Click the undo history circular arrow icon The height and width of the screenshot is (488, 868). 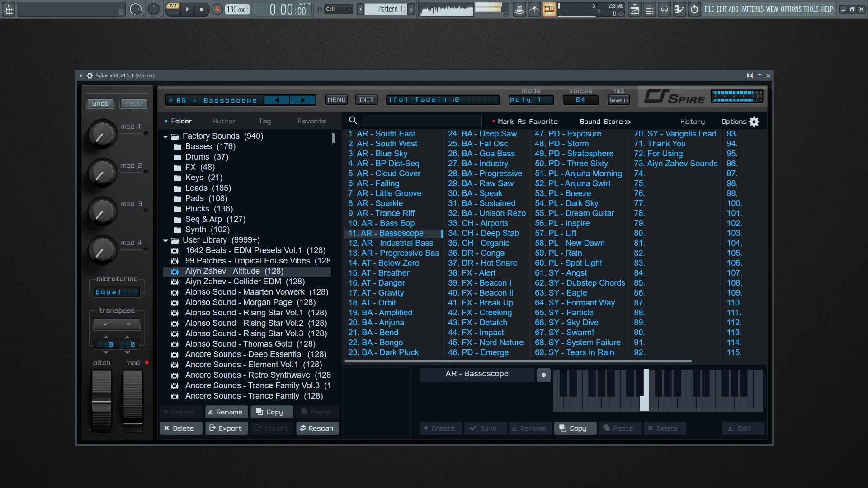pyautogui.click(x=694, y=9)
